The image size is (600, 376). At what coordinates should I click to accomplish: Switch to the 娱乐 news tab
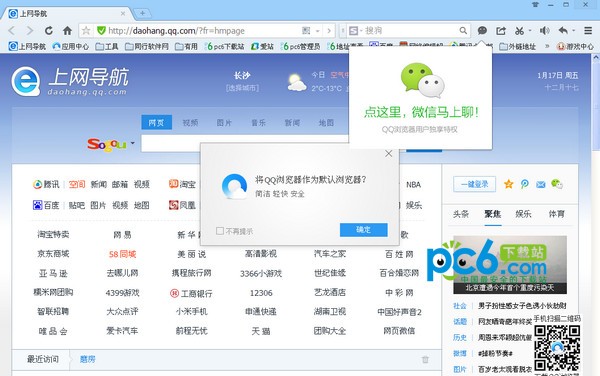523,214
